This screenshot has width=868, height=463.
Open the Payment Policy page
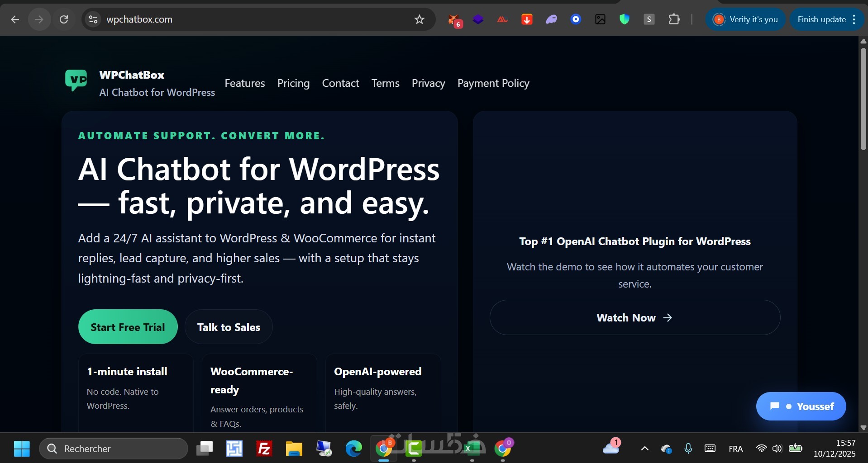493,83
